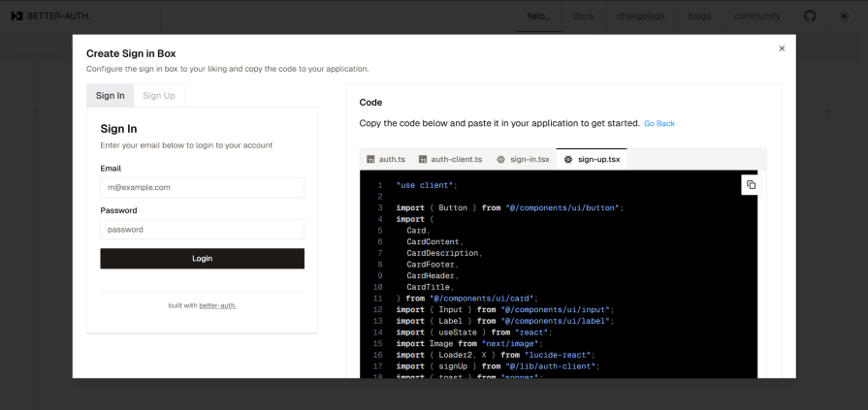Open the changelogs navigation item

[x=641, y=16]
